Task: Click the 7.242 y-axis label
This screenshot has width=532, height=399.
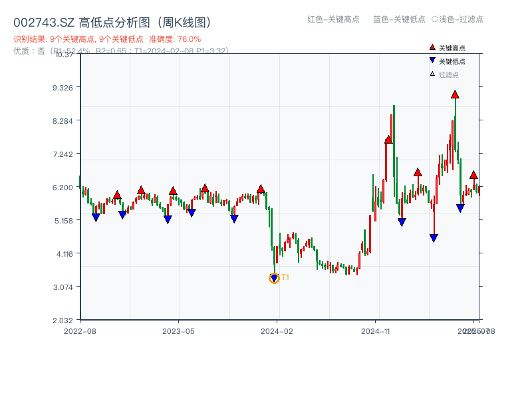Action: click(63, 154)
